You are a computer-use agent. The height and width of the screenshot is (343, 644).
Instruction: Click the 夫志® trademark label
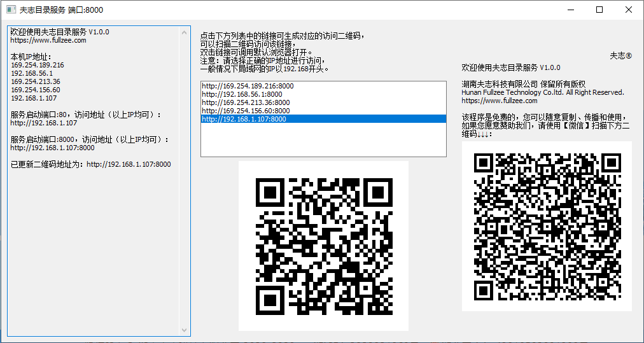tap(620, 56)
